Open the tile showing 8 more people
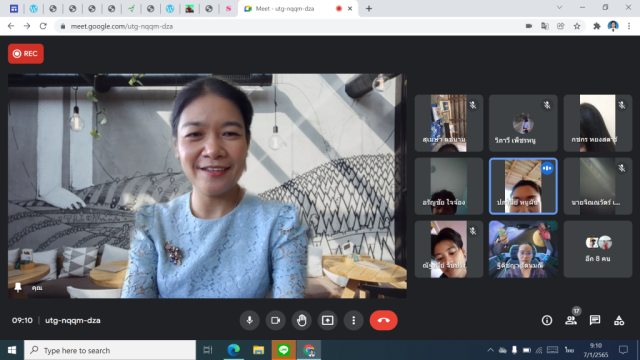This screenshot has height=360, width=640. tap(598, 249)
